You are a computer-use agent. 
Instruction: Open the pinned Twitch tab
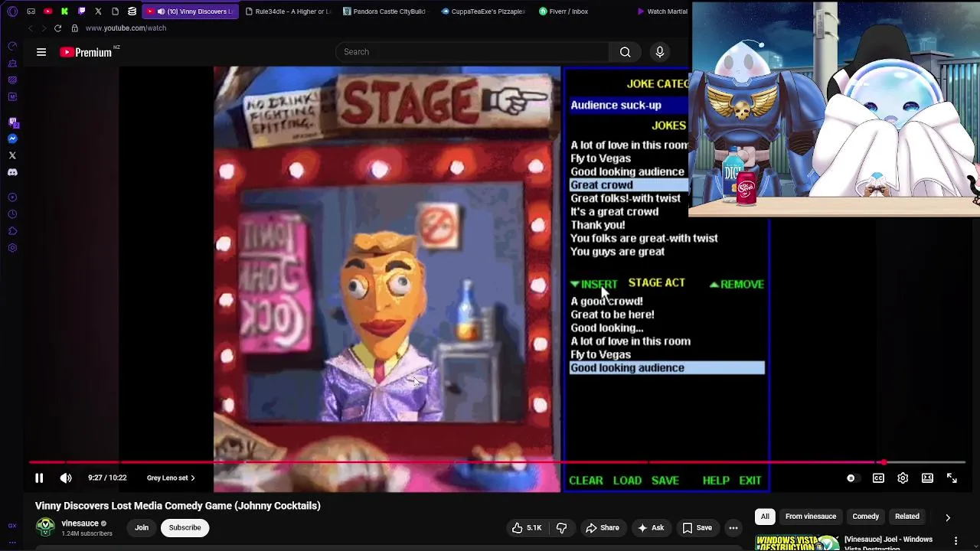click(81, 11)
